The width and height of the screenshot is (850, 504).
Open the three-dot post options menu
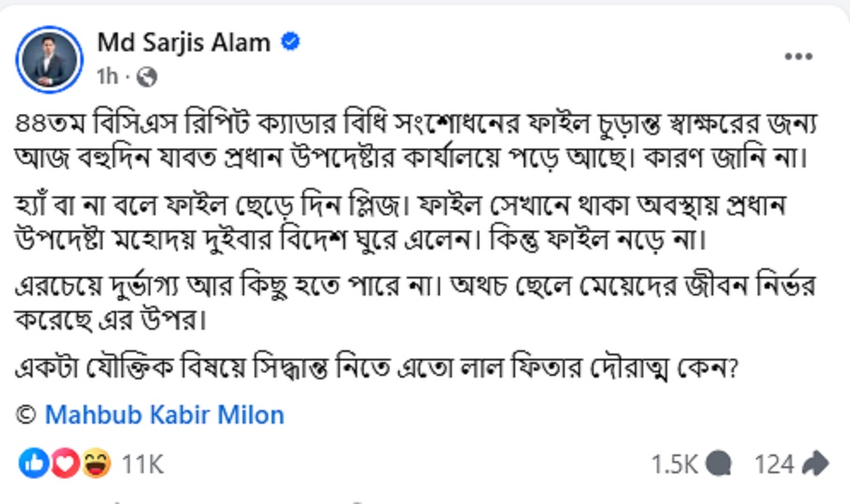[798, 57]
